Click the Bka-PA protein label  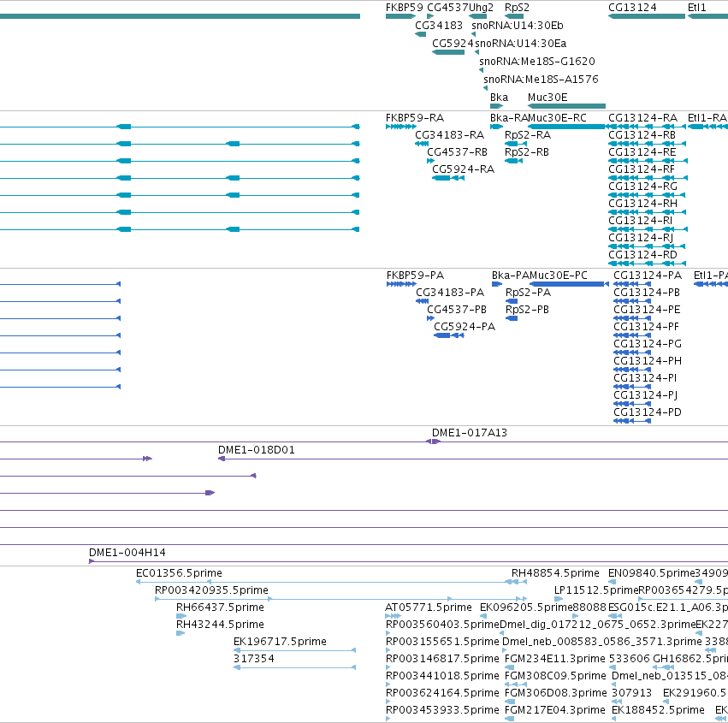(x=511, y=275)
